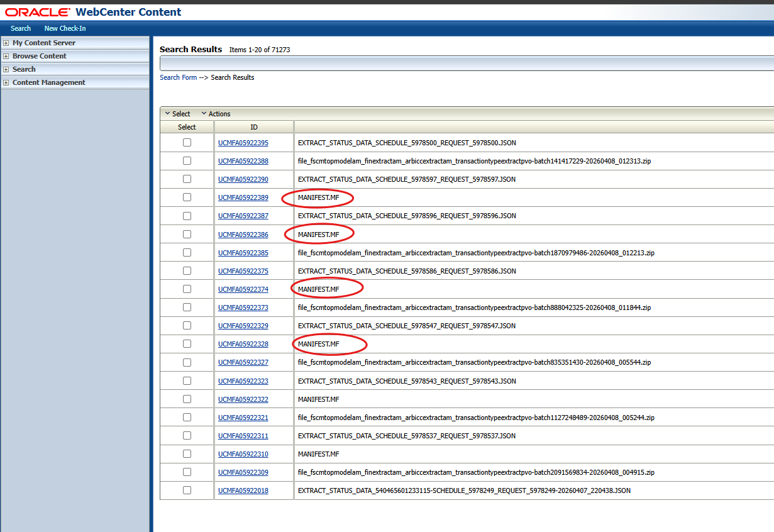
Task: Follow the UCMFA05922373 ID link
Action: (x=243, y=308)
